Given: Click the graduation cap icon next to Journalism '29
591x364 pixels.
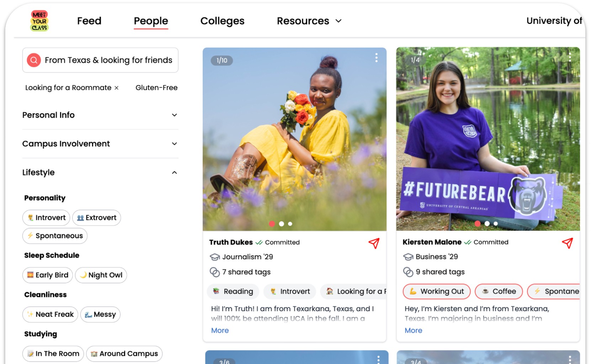Looking at the screenshot, I should pyautogui.click(x=215, y=257).
